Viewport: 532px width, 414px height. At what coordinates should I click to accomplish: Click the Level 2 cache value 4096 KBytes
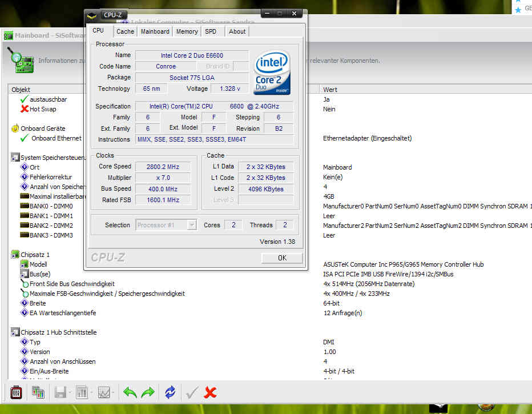[x=266, y=189]
